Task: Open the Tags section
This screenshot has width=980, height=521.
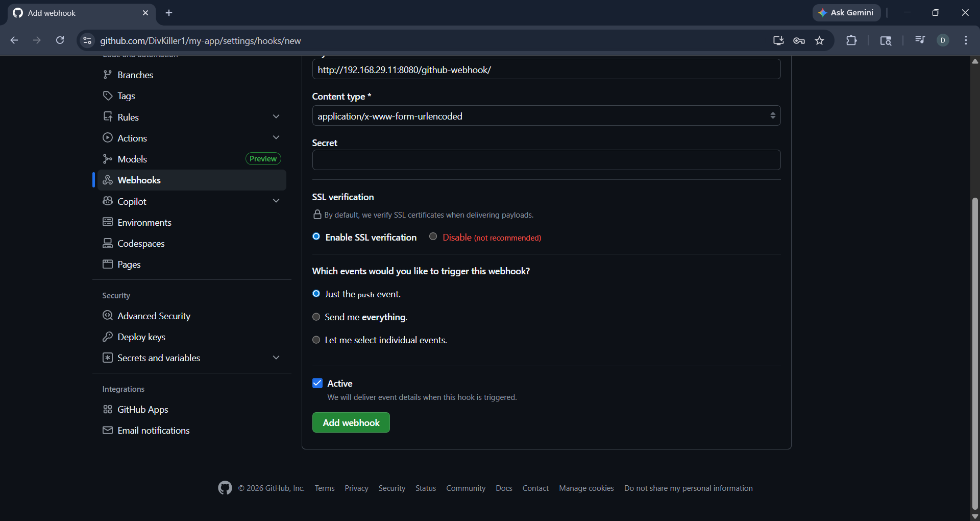Action: pos(126,96)
